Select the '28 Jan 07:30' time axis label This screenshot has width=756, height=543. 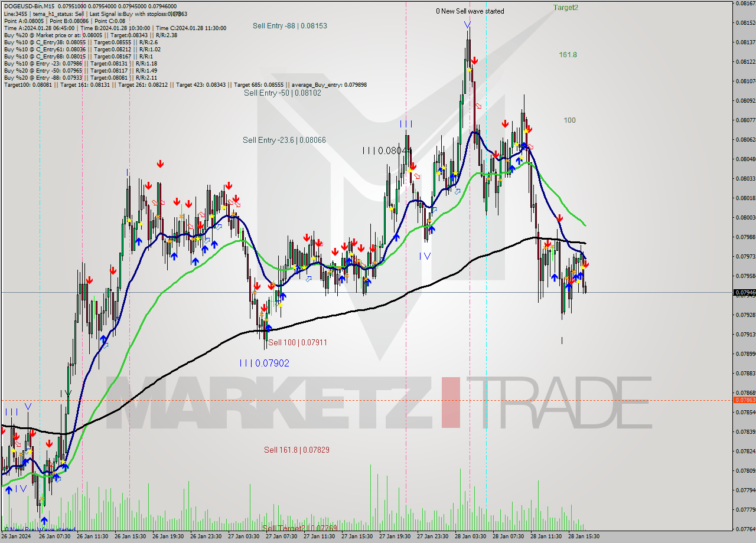pyautogui.click(x=508, y=537)
